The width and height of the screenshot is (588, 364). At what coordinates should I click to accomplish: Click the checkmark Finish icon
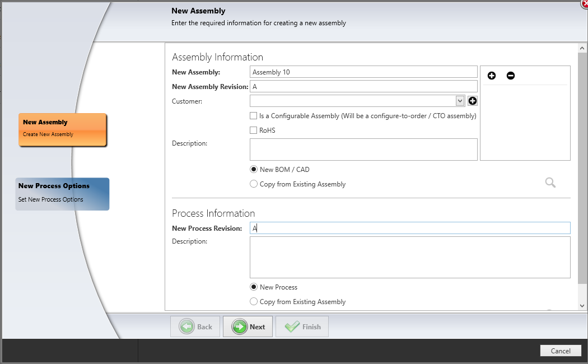point(292,326)
